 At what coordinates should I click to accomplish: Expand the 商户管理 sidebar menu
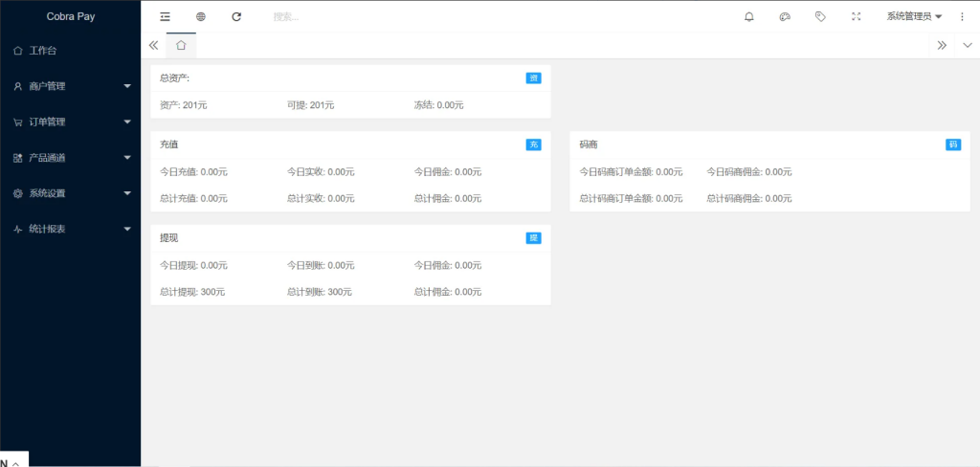[70, 86]
